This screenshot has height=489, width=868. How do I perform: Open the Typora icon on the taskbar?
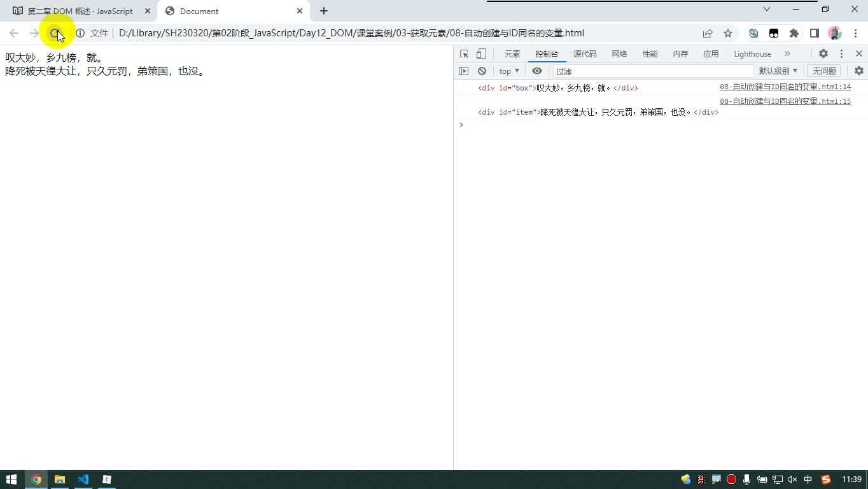coord(107,479)
